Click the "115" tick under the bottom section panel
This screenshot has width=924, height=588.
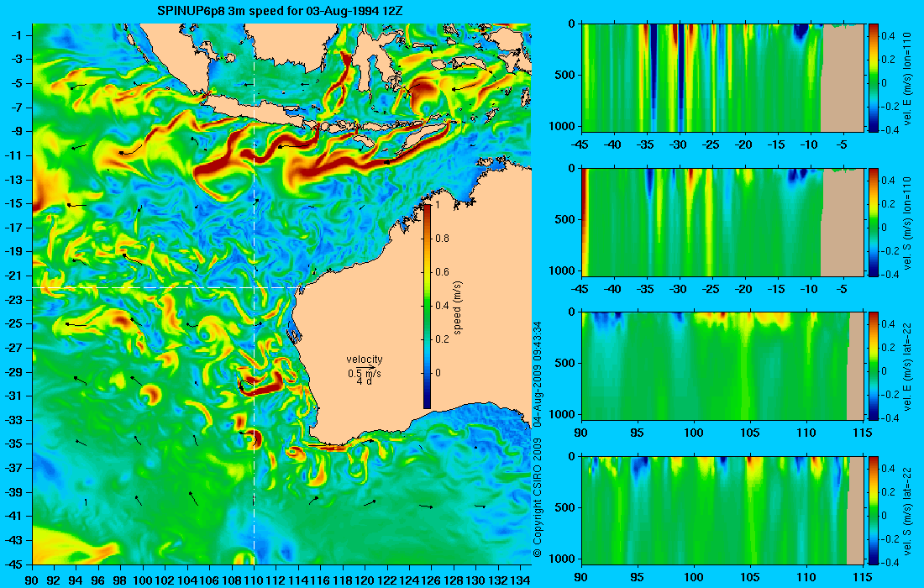point(864,577)
